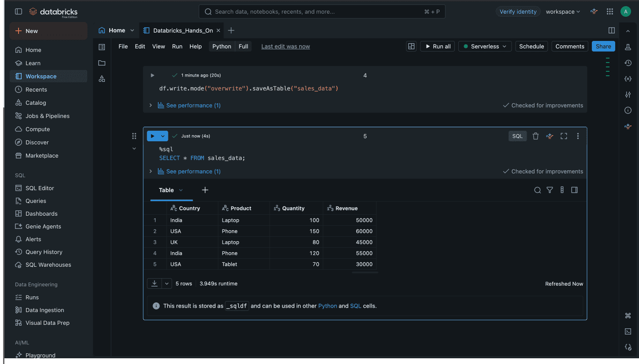Screen dimensions: 639x364
Task: Expand cell 5 to fullscreen
Action: 564,136
